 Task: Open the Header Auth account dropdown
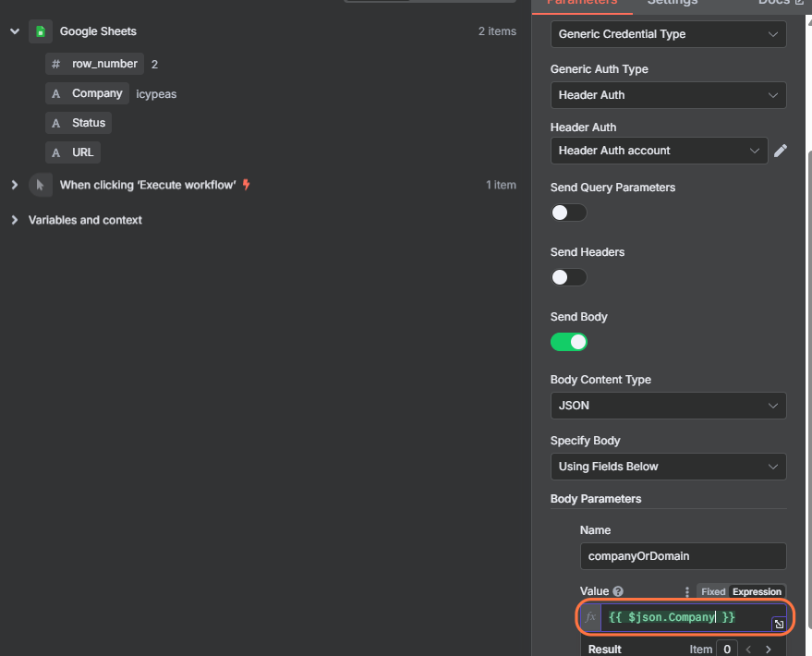[659, 151]
